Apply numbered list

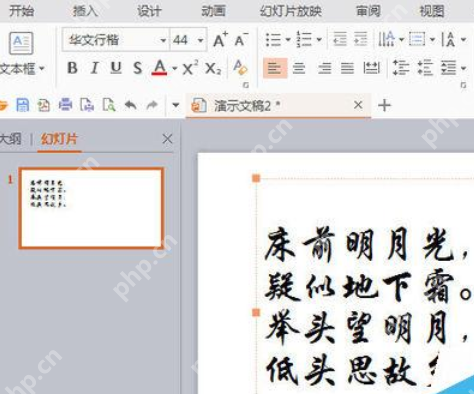[x=304, y=39]
